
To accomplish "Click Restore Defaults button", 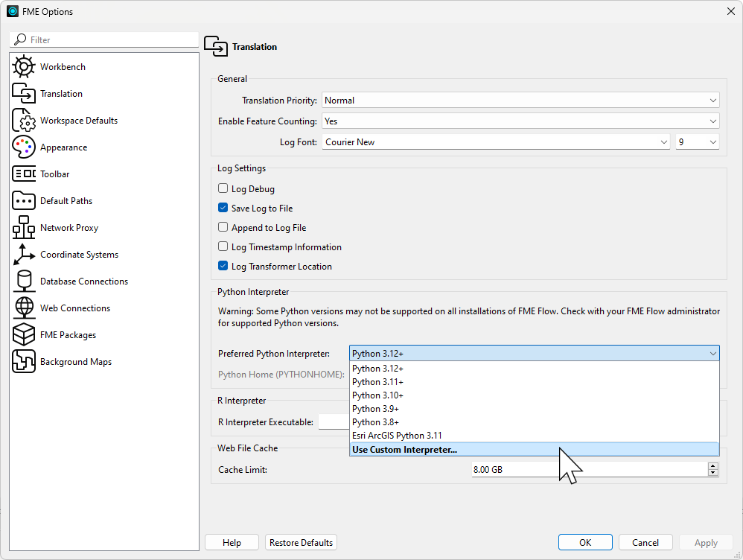I will pyautogui.click(x=301, y=542).
